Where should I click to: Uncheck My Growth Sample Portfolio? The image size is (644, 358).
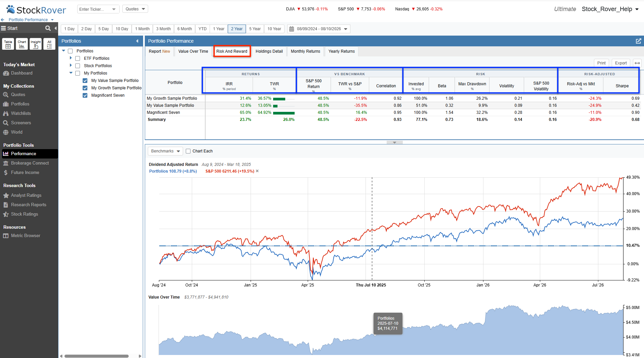[85, 88]
